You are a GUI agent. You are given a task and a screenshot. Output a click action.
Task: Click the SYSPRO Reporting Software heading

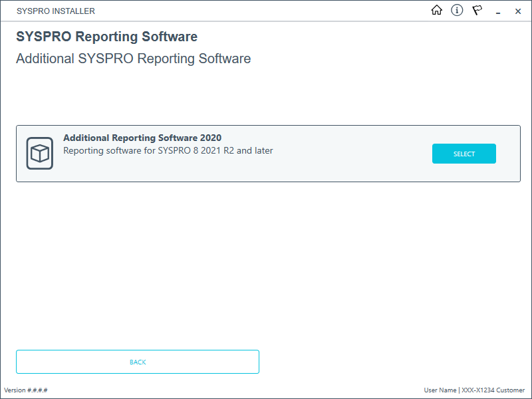pos(106,37)
